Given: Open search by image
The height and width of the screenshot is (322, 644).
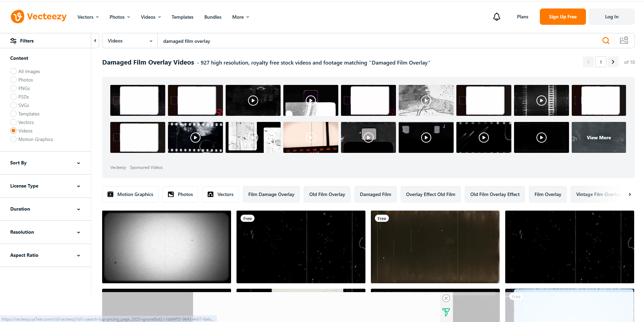Looking at the screenshot, I should click(624, 40).
